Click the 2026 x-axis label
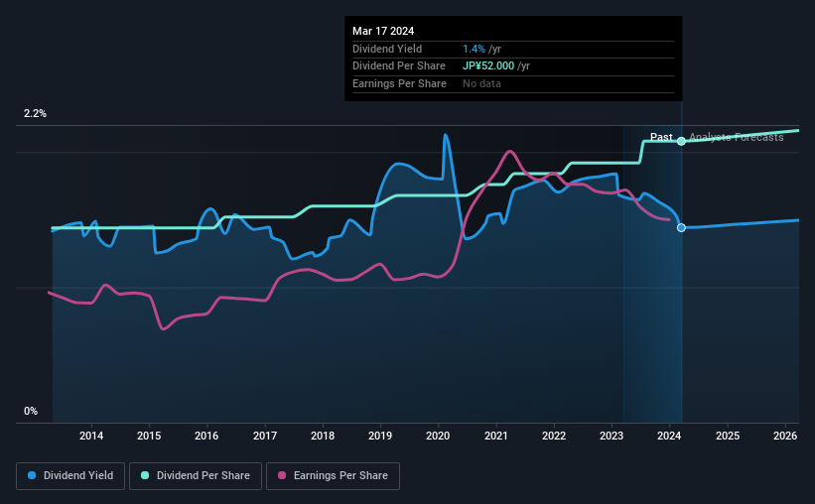The height and width of the screenshot is (504, 815). coord(785,436)
